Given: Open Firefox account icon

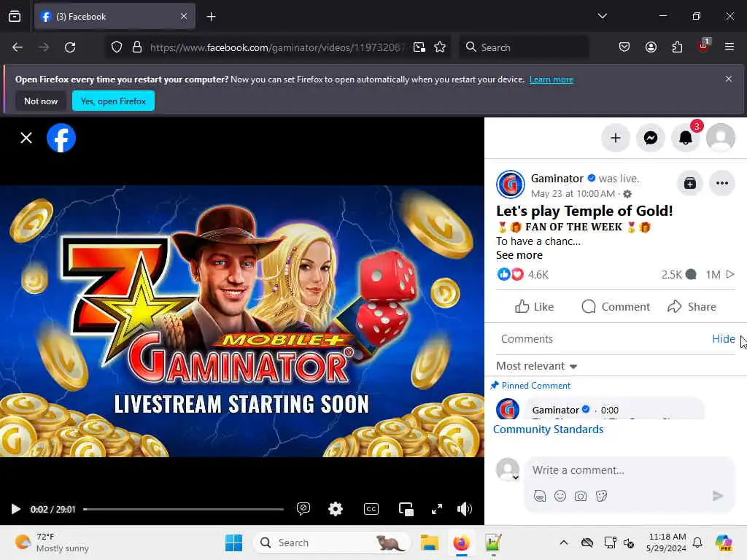Looking at the screenshot, I should tap(651, 47).
